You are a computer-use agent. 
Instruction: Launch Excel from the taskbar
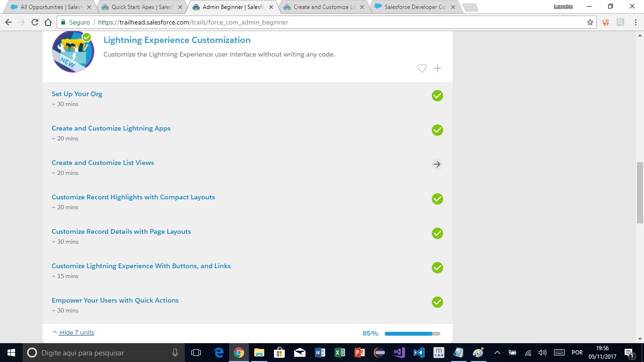339,353
